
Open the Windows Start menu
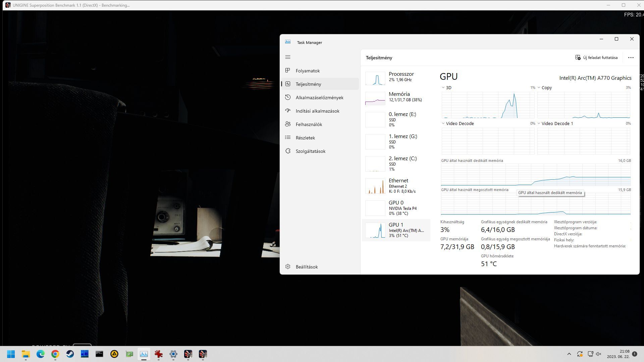pyautogui.click(x=11, y=354)
